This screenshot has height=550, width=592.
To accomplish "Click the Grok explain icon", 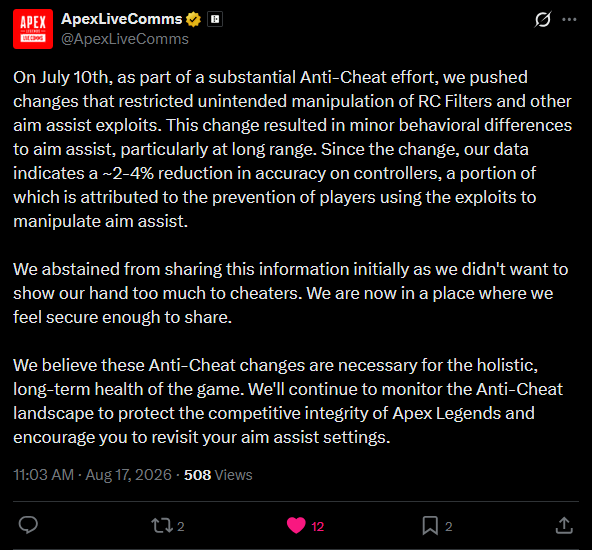I will [x=543, y=19].
